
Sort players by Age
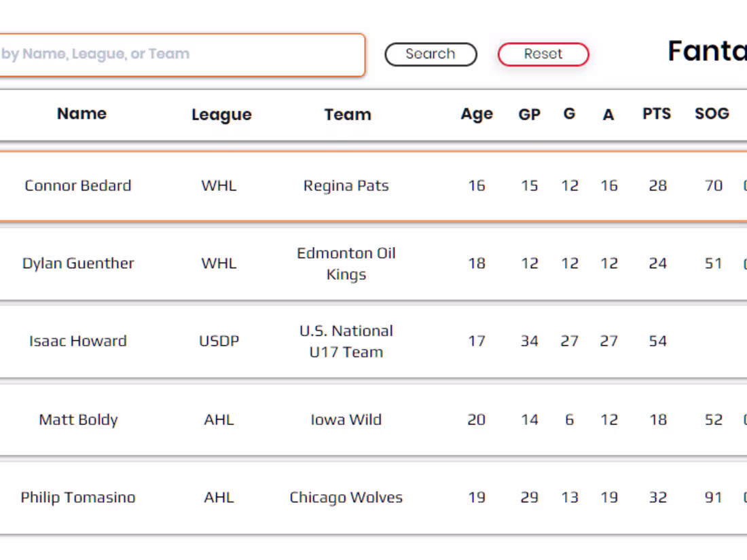(x=476, y=114)
